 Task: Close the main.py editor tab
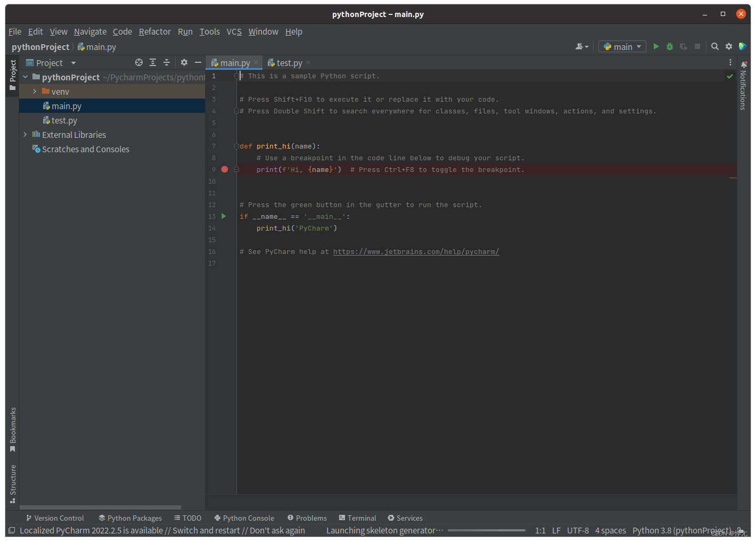(x=256, y=62)
